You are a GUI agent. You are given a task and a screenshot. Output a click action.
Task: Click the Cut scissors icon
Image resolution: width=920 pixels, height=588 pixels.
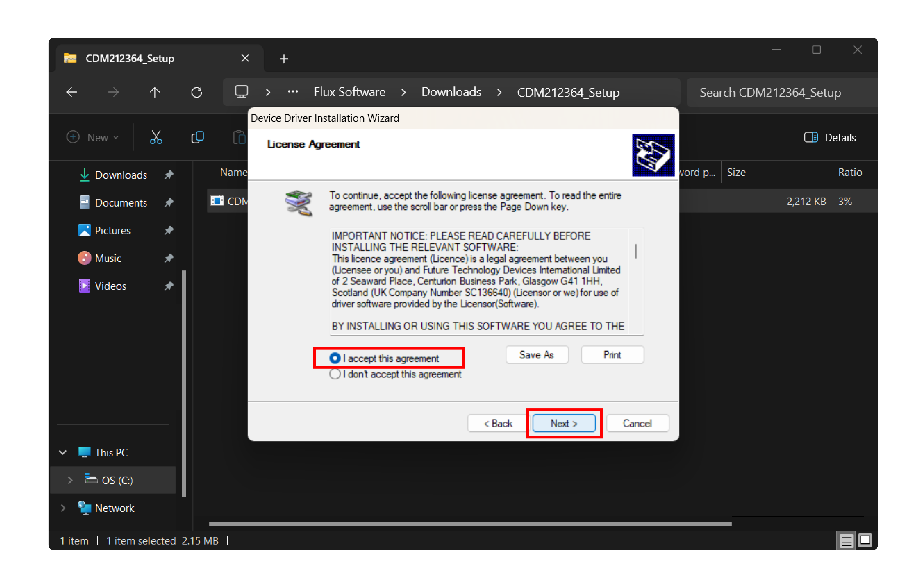coord(156,137)
